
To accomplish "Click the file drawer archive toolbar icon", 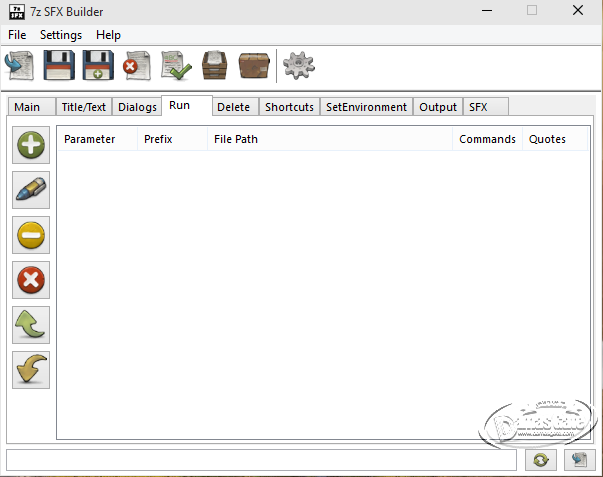I will [x=215, y=66].
